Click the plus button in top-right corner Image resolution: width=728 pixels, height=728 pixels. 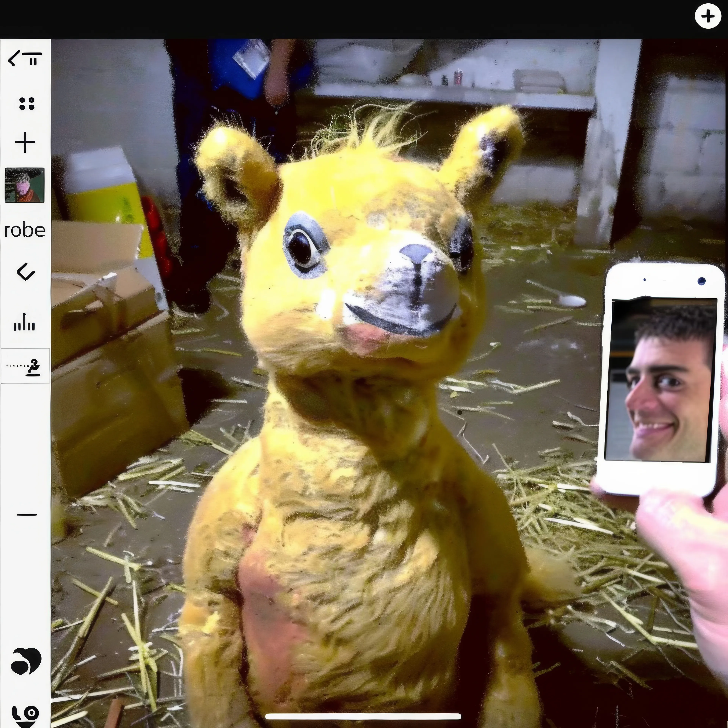tap(708, 16)
